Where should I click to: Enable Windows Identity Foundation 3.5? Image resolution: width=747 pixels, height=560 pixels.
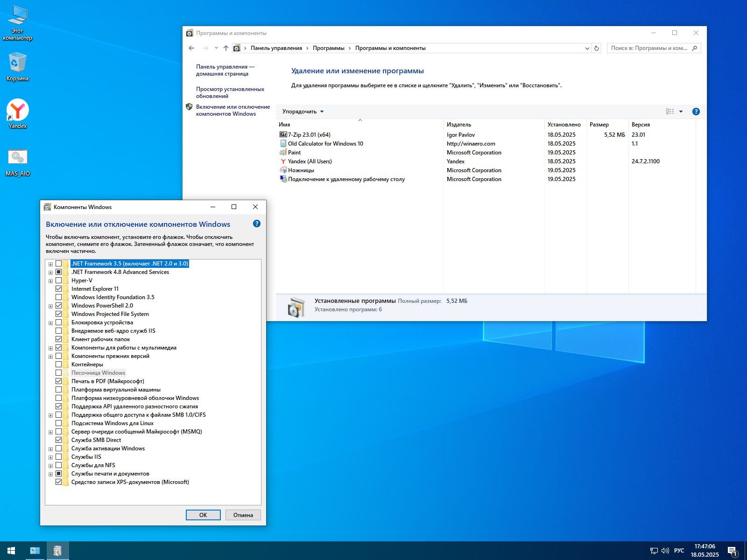[x=58, y=297]
